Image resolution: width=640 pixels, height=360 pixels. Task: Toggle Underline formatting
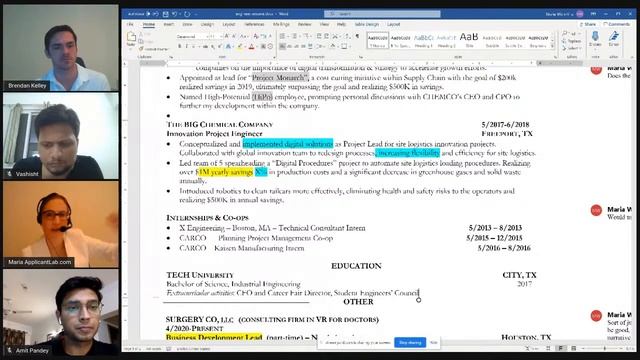pyautogui.click(x=194, y=47)
